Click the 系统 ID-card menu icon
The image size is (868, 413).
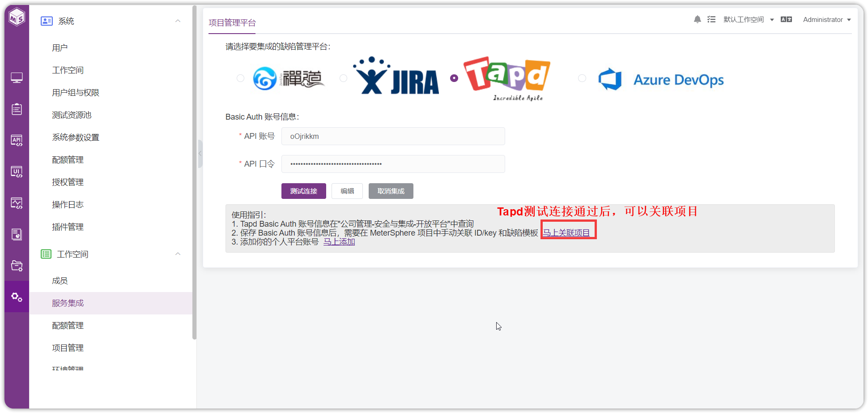(x=47, y=21)
